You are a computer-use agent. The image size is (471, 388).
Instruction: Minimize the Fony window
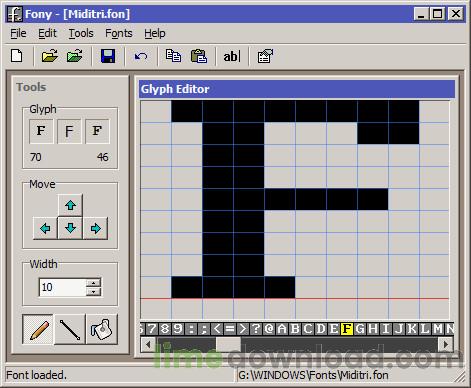coord(421,14)
